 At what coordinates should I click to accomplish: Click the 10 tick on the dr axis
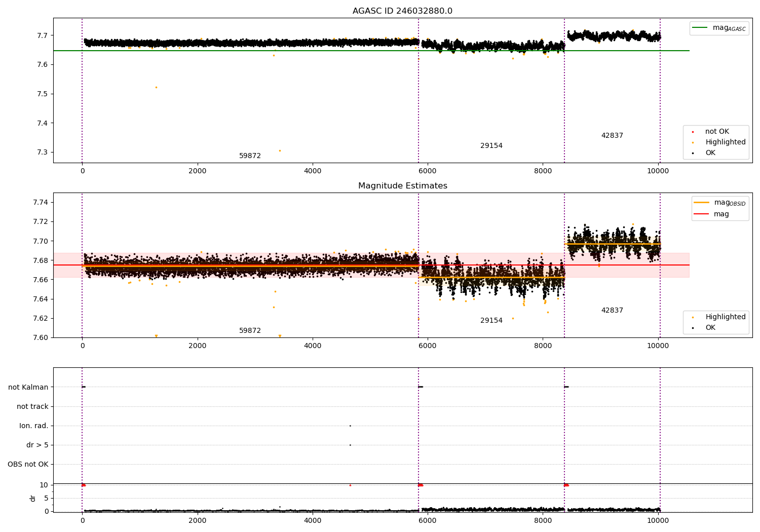click(x=44, y=485)
